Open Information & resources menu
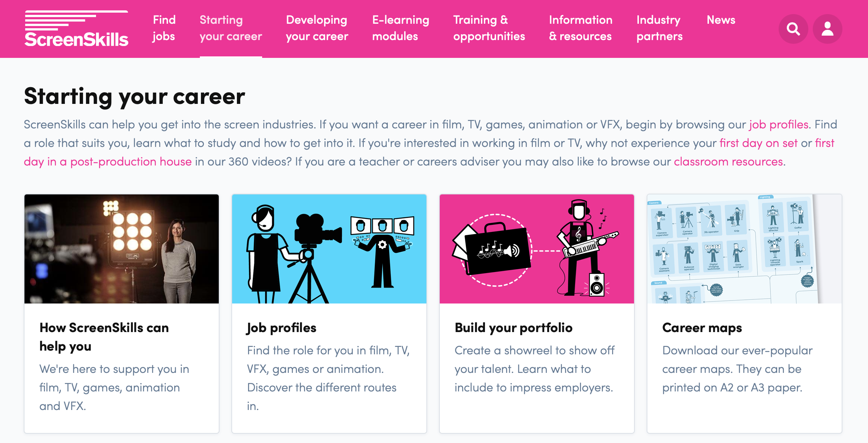The width and height of the screenshot is (868, 443). 581,28
